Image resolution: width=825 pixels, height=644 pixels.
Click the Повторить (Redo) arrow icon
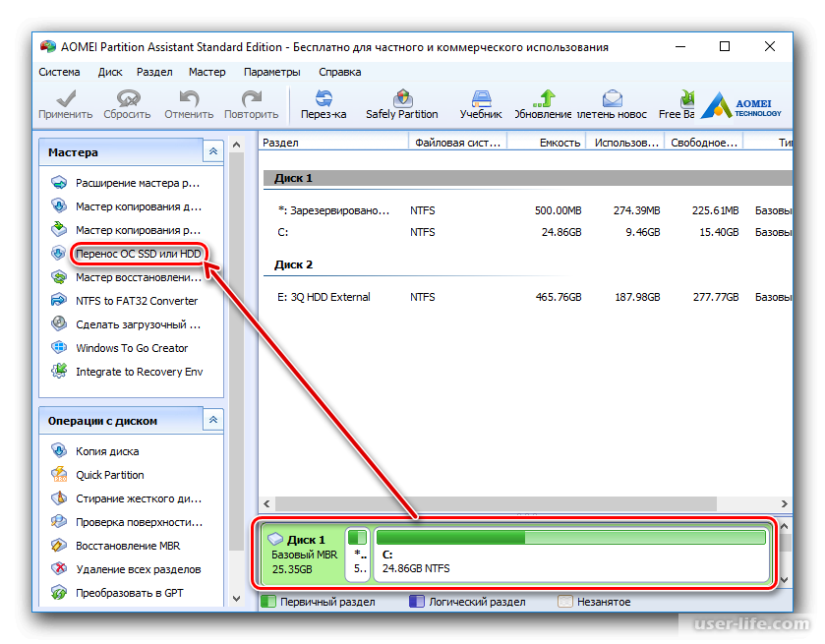tap(252, 98)
